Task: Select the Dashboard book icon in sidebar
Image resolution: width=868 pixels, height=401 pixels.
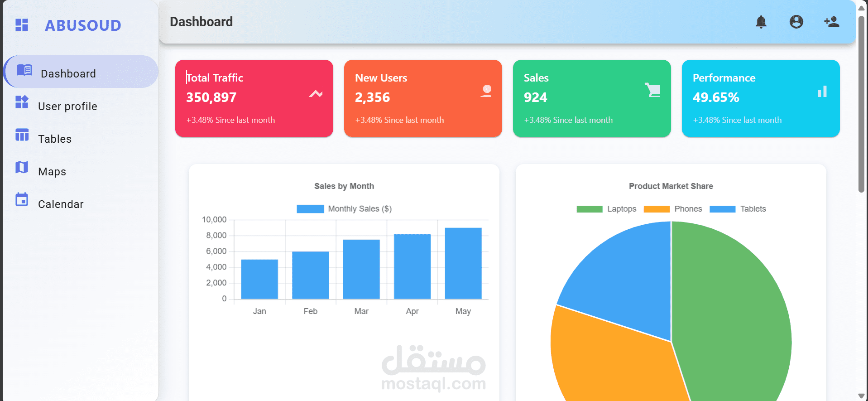Action: (24, 70)
